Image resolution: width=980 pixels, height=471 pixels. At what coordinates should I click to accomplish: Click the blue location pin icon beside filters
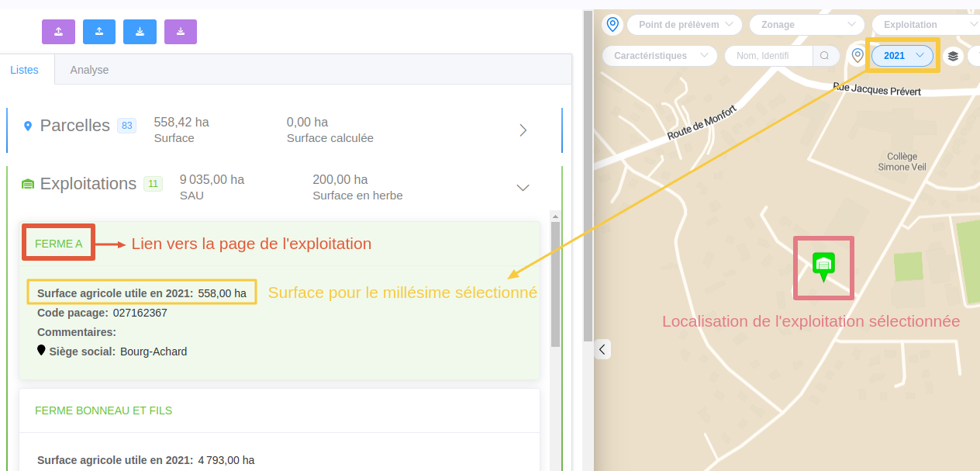(x=612, y=24)
